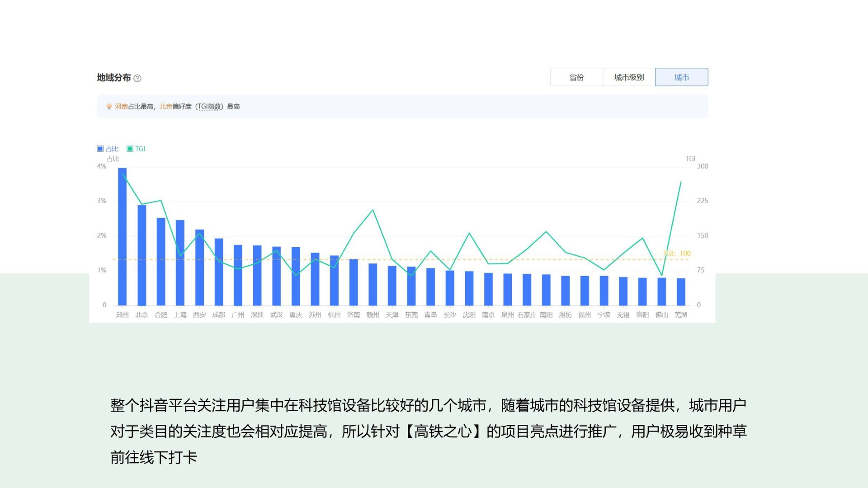Click the 赣州 x-axis label
868x488 pixels.
point(373,314)
